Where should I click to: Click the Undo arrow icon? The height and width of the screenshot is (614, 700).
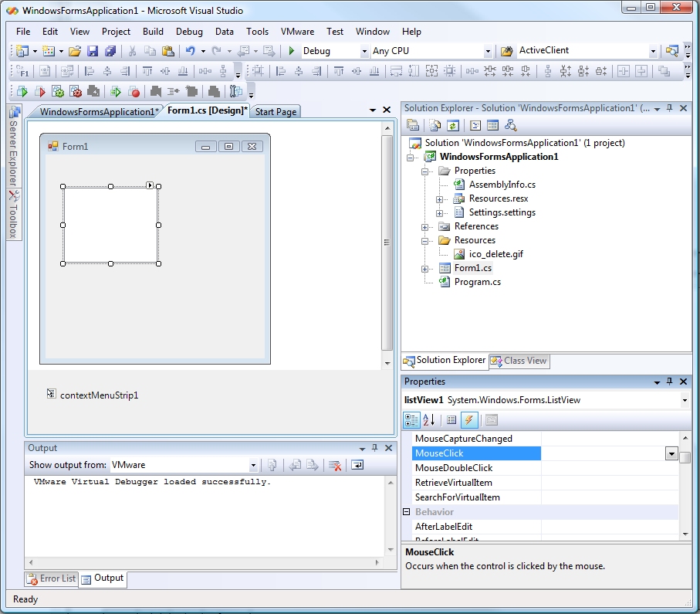tap(190, 51)
